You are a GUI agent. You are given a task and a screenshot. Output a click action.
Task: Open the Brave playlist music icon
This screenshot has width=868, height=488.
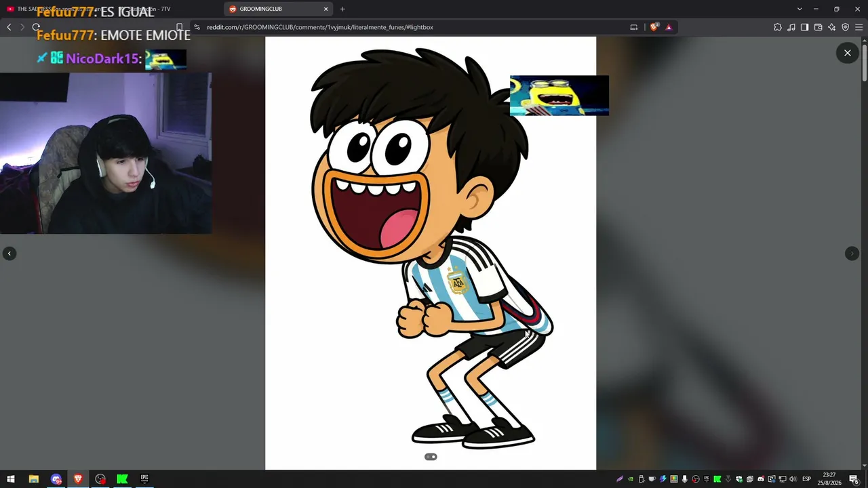pos(791,27)
